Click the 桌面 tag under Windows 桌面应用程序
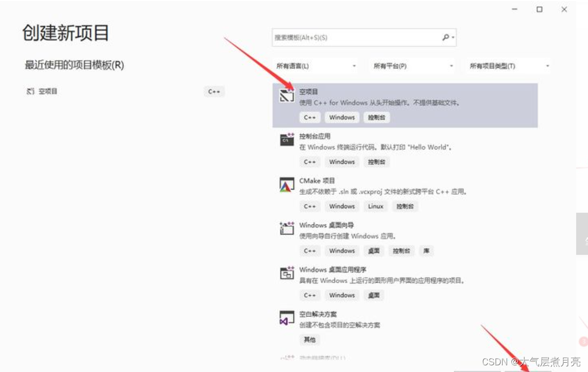This screenshot has height=372, width=588. coord(373,295)
